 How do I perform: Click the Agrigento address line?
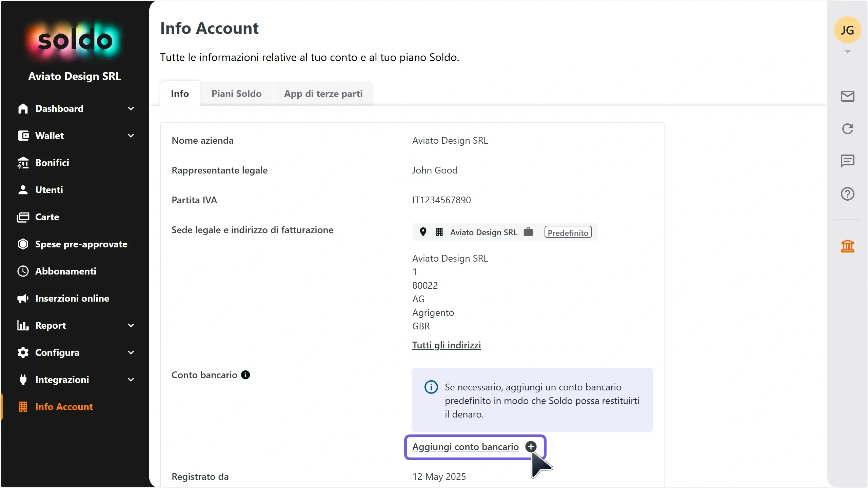point(433,312)
